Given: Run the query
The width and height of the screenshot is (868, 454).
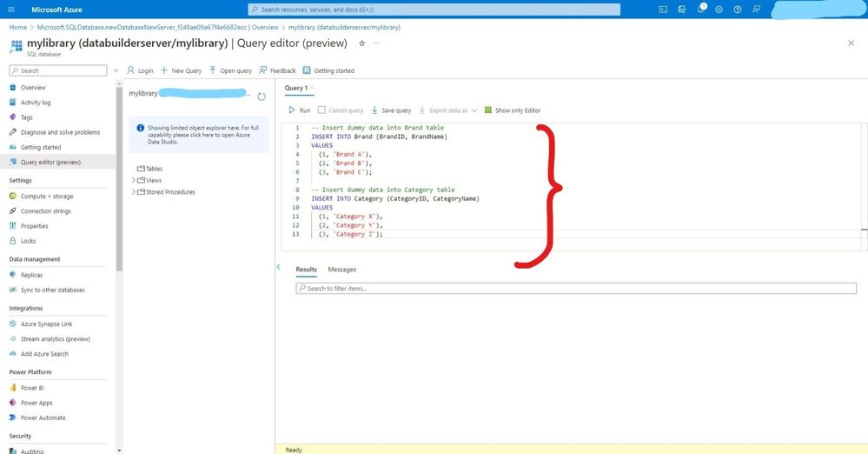Looking at the screenshot, I should (x=300, y=110).
